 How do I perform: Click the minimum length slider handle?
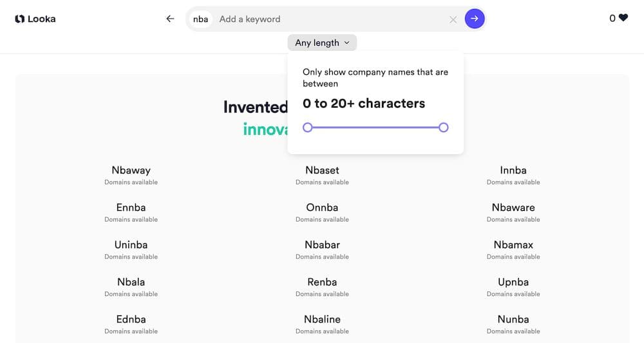[308, 128]
